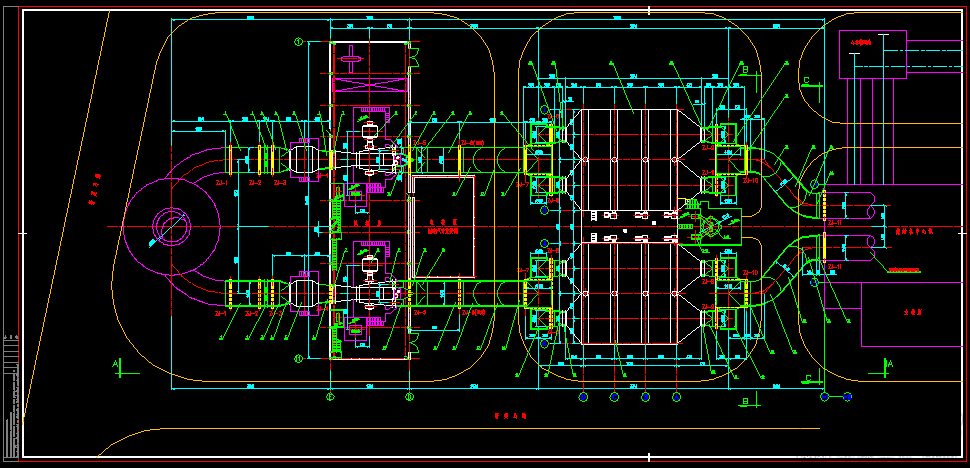The width and height of the screenshot is (970, 468).
Task: Click the magenta box at top right
Action: [x=873, y=54]
